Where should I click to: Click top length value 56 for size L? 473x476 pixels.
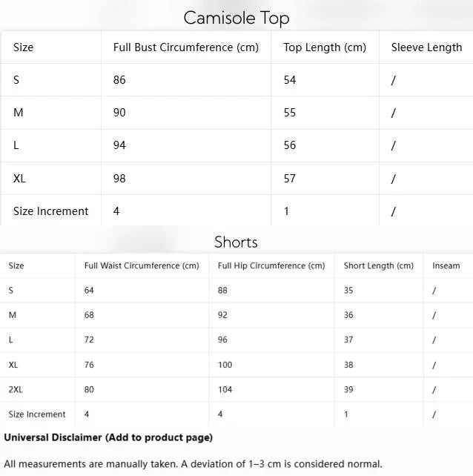(290, 145)
